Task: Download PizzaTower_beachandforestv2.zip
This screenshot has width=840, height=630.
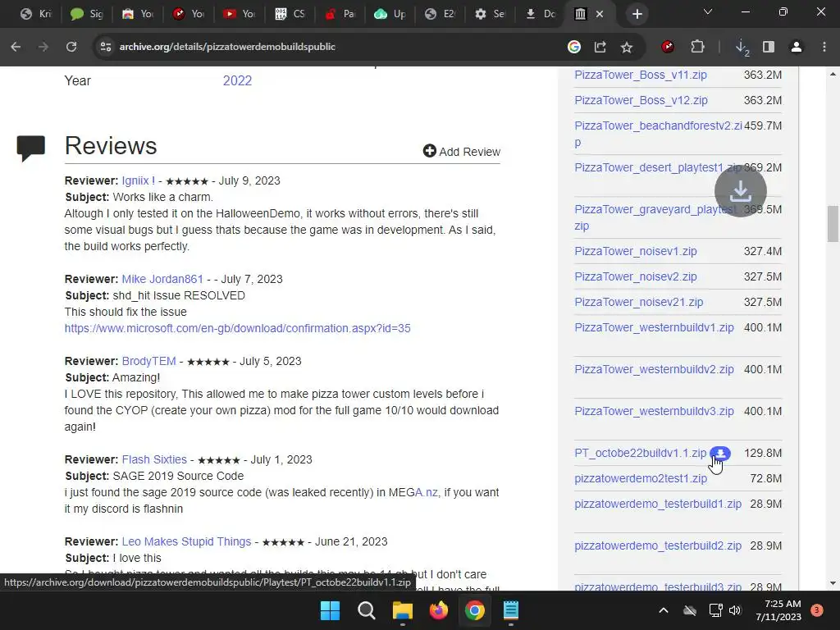Action: pyautogui.click(x=659, y=134)
